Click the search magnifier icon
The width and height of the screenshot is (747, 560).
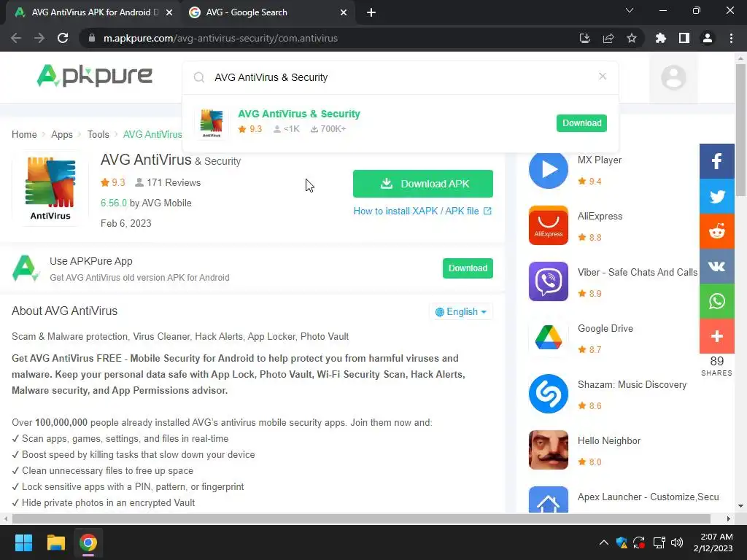coord(199,77)
